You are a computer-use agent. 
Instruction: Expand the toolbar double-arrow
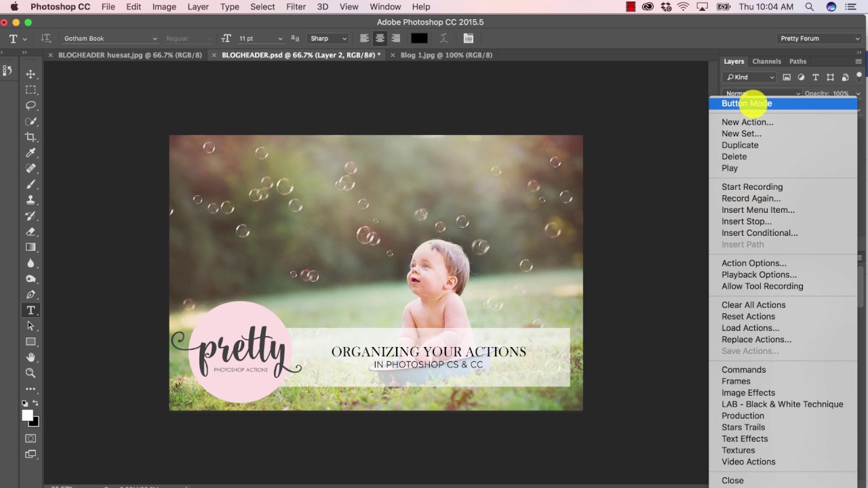(x=25, y=52)
